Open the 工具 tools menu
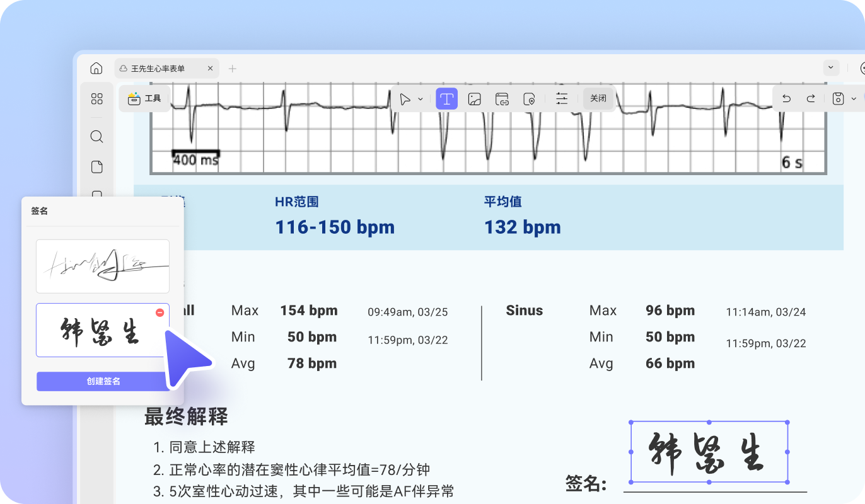865x504 pixels. (x=144, y=98)
